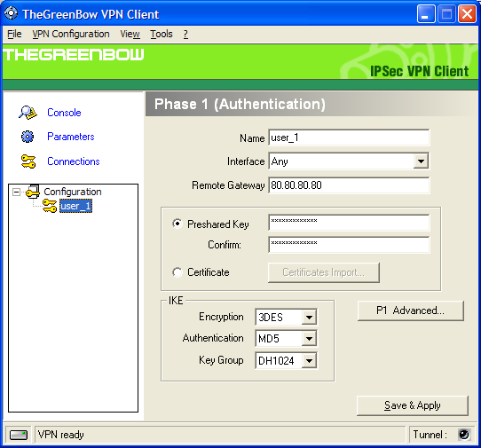Open the Authentication dropdown showing MD5

(x=309, y=339)
